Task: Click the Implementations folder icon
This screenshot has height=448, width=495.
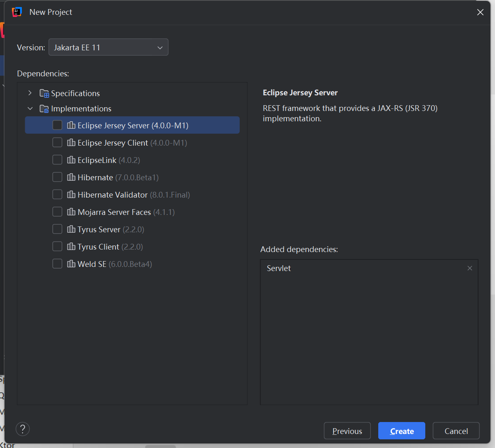Action: (44, 108)
